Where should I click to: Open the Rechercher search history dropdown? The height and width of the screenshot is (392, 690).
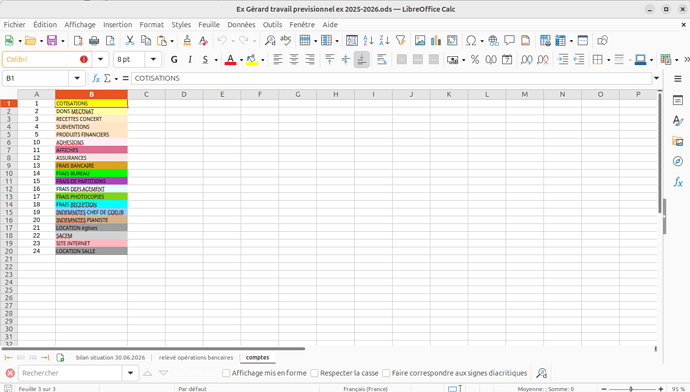130,373
